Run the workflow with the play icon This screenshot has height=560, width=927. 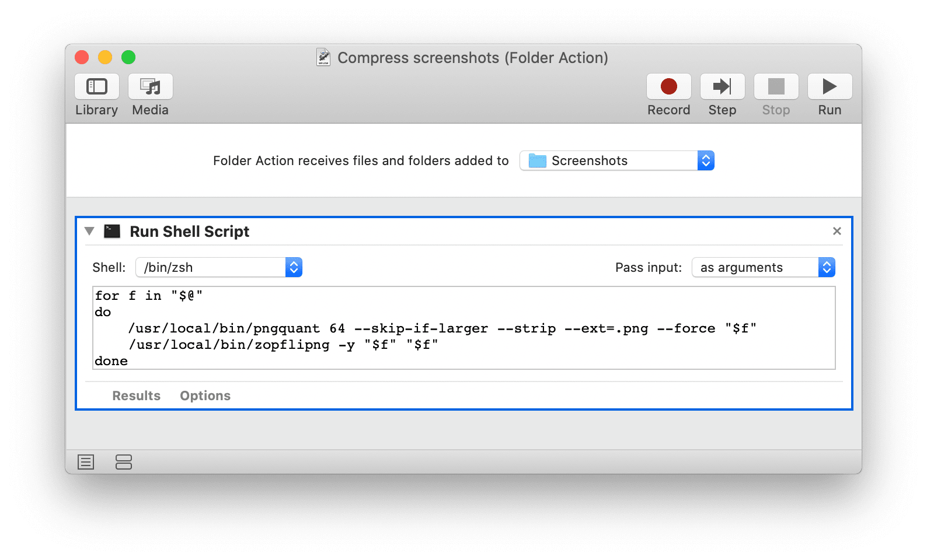pyautogui.click(x=830, y=87)
